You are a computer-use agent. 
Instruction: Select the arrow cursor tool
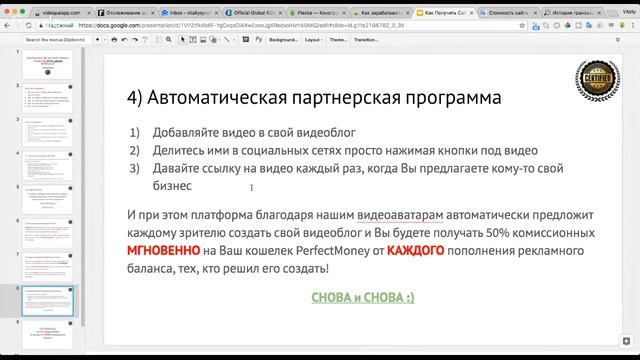[182, 40]
